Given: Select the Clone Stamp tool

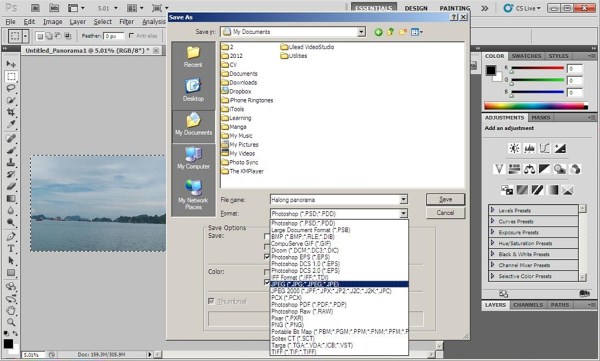Looking at the screenshot, I should [11, 162].
